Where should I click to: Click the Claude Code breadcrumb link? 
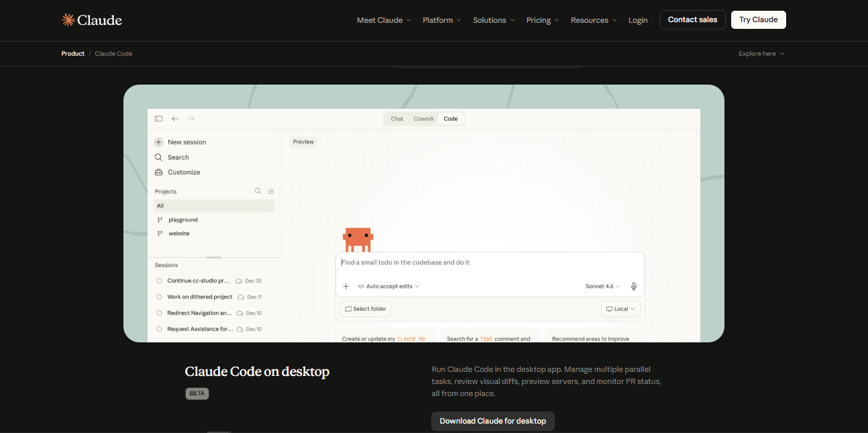tap(113, 54)
